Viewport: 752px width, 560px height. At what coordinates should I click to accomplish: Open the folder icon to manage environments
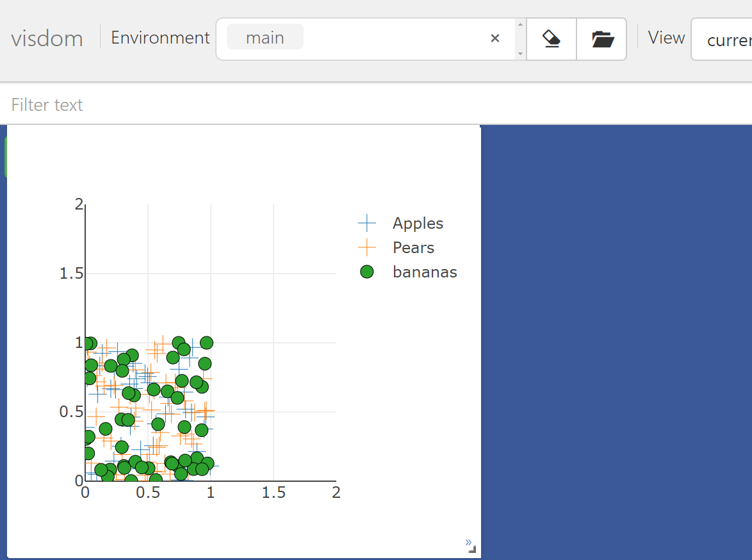(602, 39)
